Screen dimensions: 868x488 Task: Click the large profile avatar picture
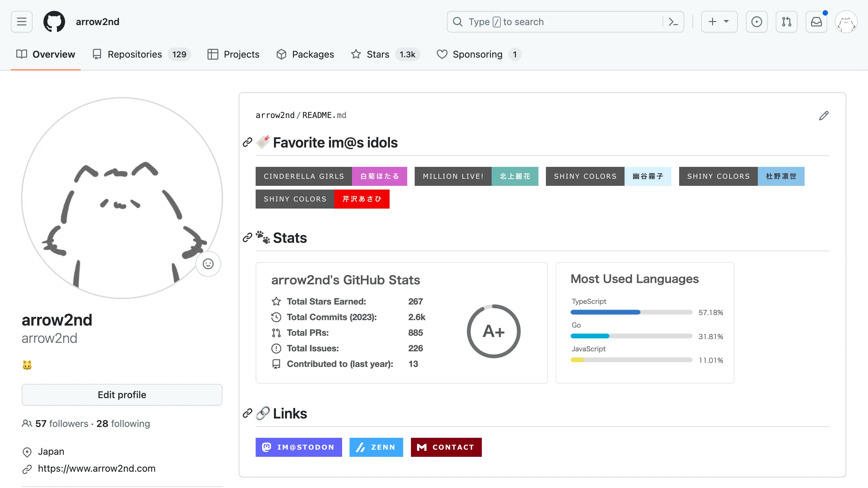pos(122,198)
